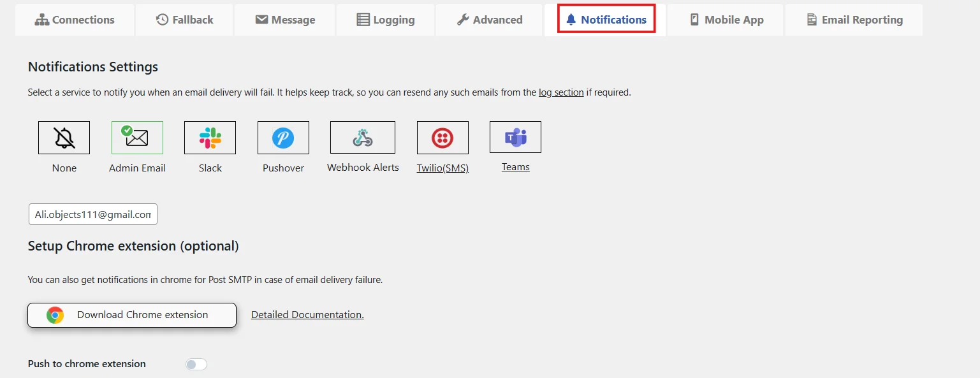The height and width of the screenshot is (378, 980).
Task: Select the Twilio(SMS) notification icon
Action: pos(442,137)
